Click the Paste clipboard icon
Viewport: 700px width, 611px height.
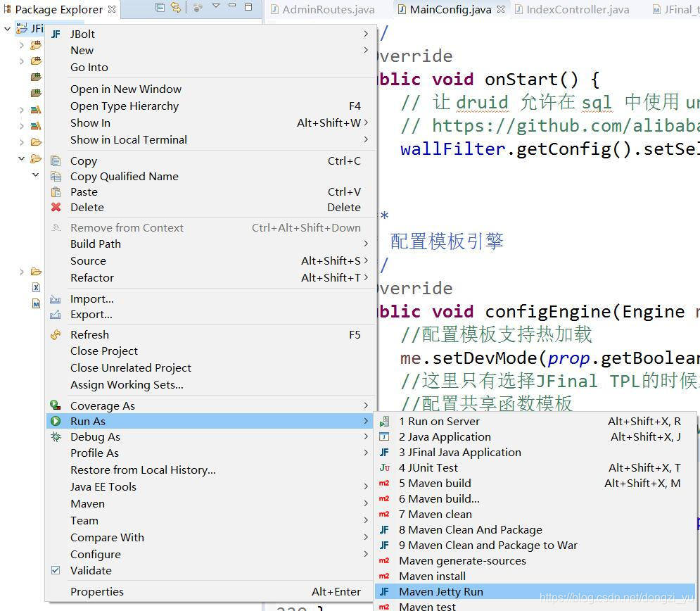(56, 192)
